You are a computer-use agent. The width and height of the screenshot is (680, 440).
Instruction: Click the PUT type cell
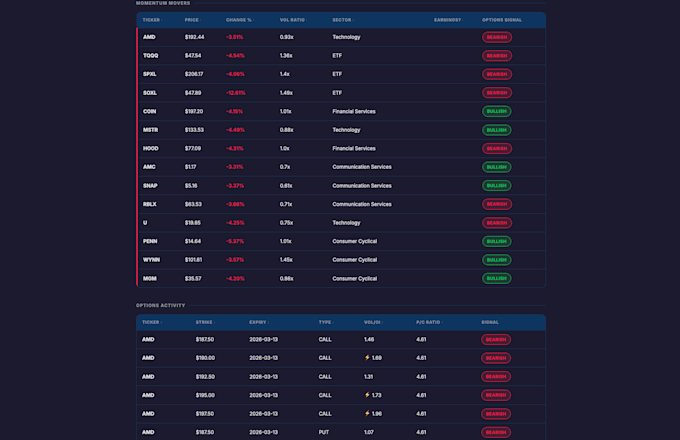(324, 432)
